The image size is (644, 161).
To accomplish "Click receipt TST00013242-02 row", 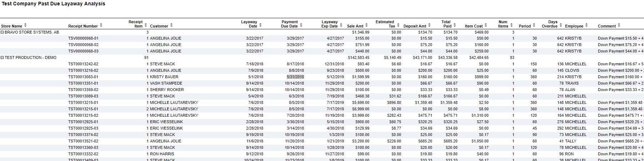I will [83, 64].
